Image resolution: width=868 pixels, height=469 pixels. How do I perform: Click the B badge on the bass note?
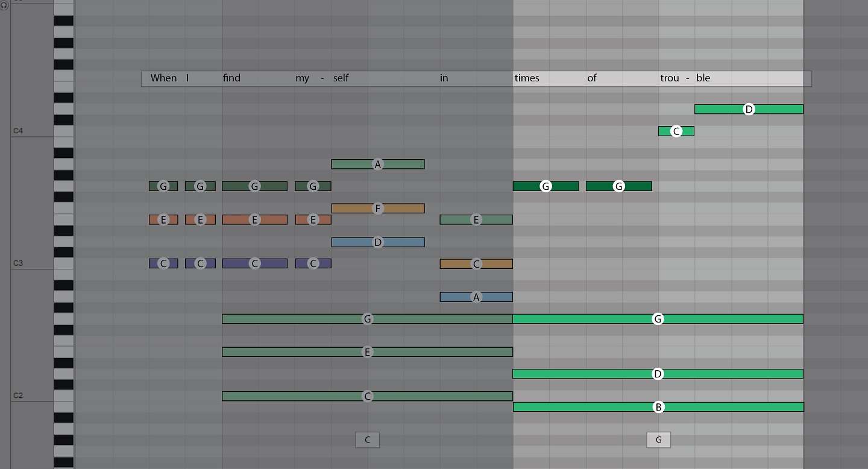[x=658, y=407]
